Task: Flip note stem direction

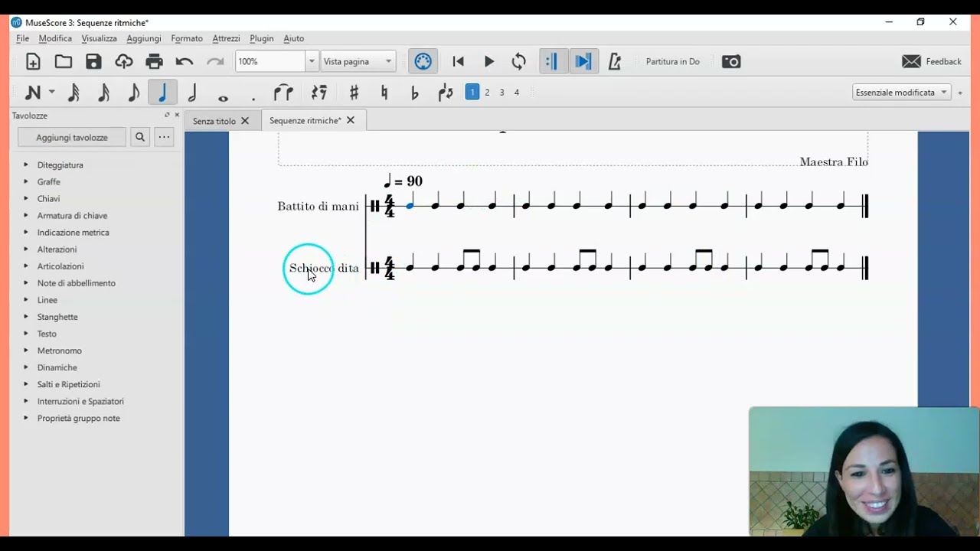Action: tap(445, 93)
